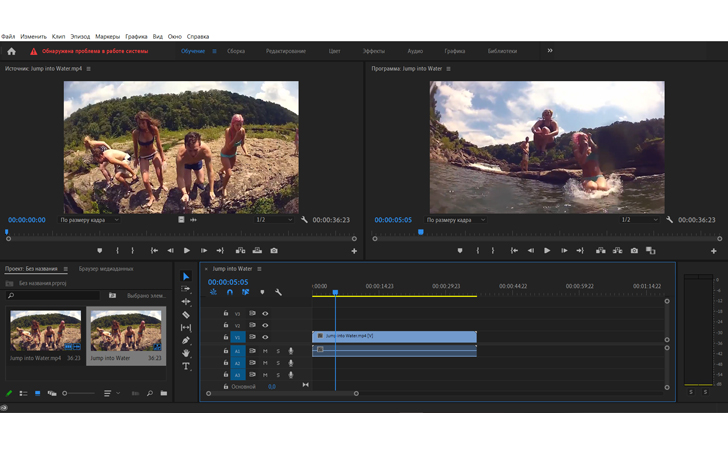Image resolution: width=728 pixels, height=450 pixels.
Task: Toggle lock on video track V2
Action: point(226,326)
